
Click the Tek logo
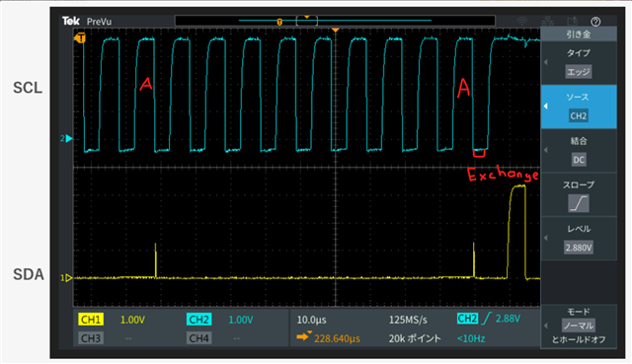(71, 21)
